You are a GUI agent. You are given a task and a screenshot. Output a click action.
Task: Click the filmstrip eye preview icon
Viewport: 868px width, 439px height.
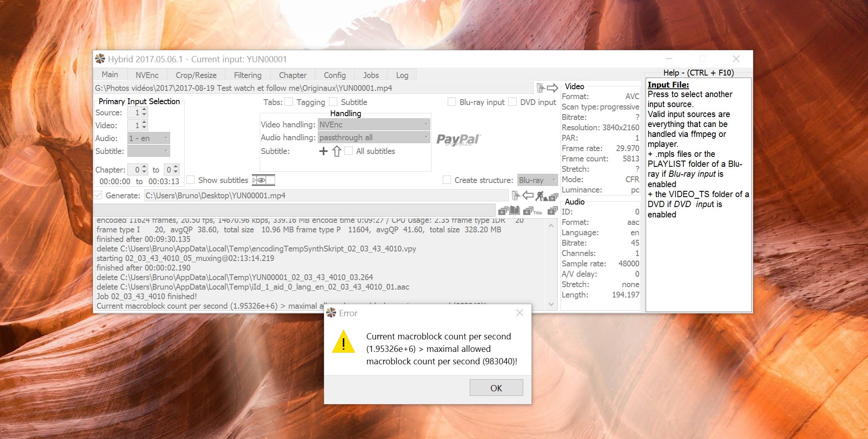pyautogui.click(x=263, y=180)
